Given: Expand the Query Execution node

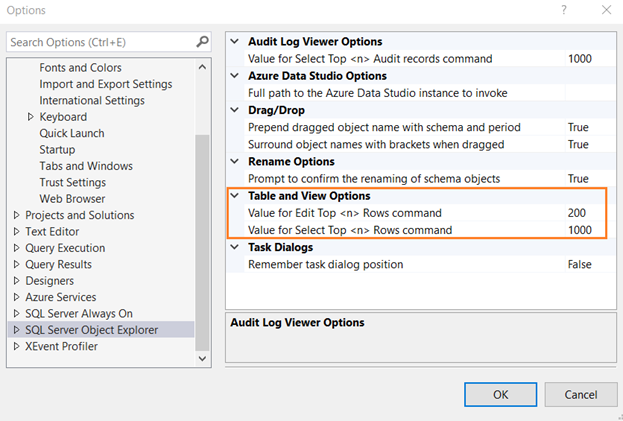Looking at the screenshot, I should (x=16, y=248).
